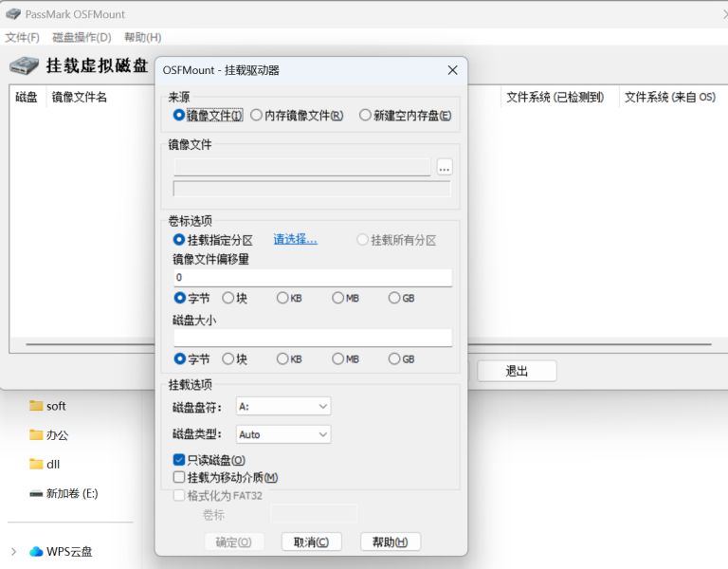Set disk size unit to KB
The height and width of the screenshot is (569, 728).
point(282,358)
